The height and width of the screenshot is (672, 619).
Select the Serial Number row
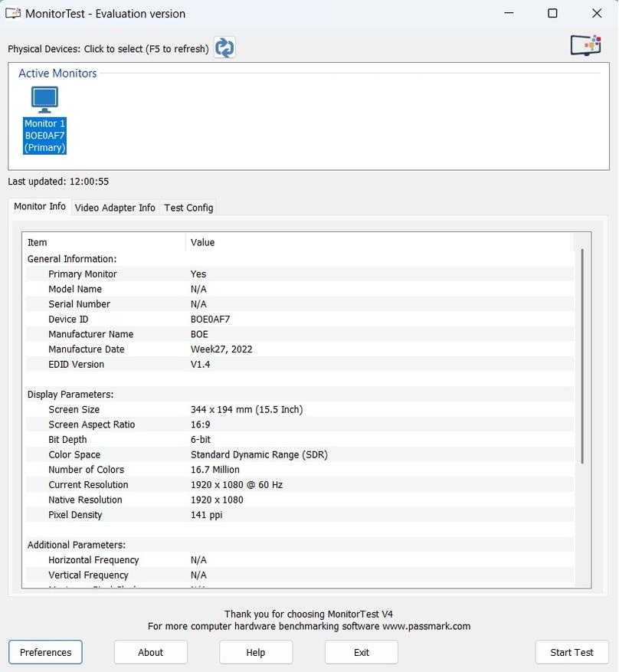[300, 304]
